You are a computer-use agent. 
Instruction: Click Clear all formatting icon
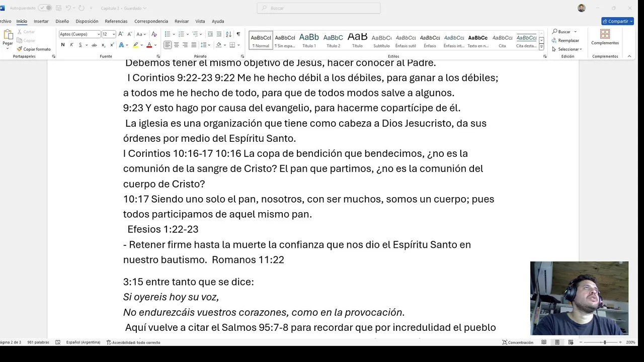pos(154,34)
